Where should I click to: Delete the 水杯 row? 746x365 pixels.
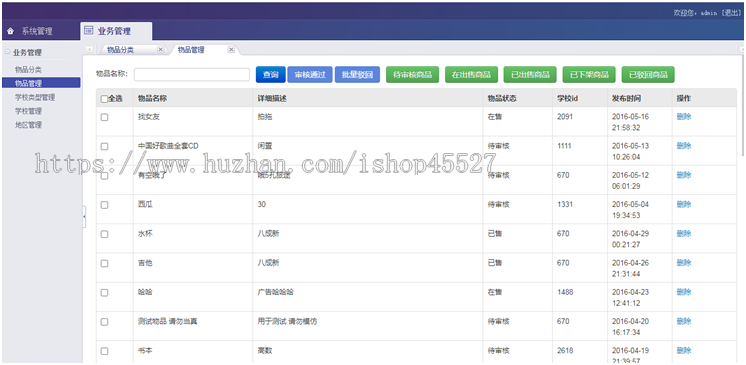point(684,234)
